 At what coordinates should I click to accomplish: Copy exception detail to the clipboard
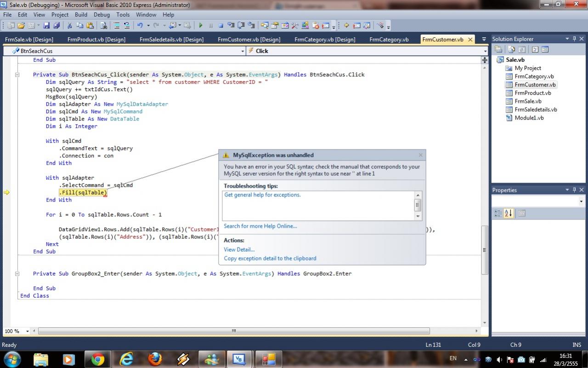click(270, 258)
